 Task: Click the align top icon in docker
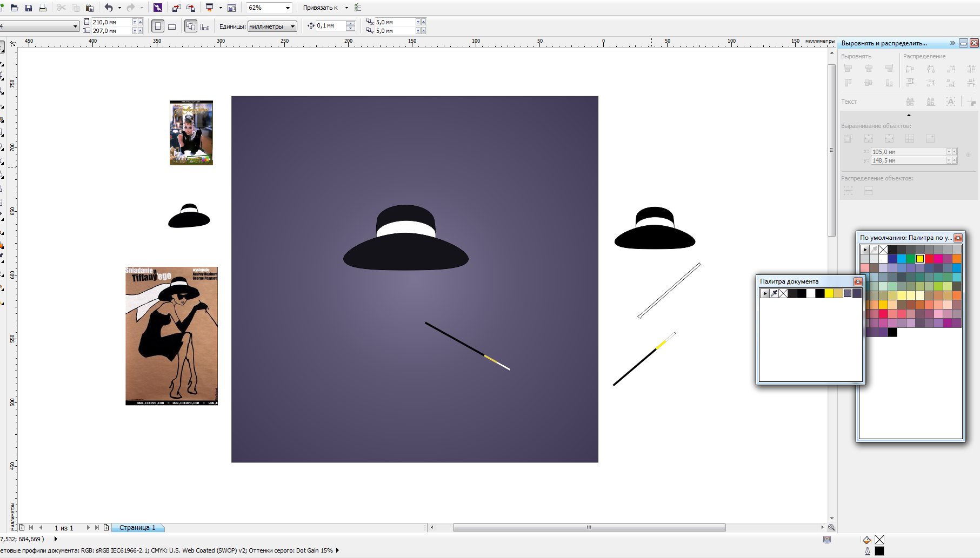pyautogui.click(x=848, y=83)
